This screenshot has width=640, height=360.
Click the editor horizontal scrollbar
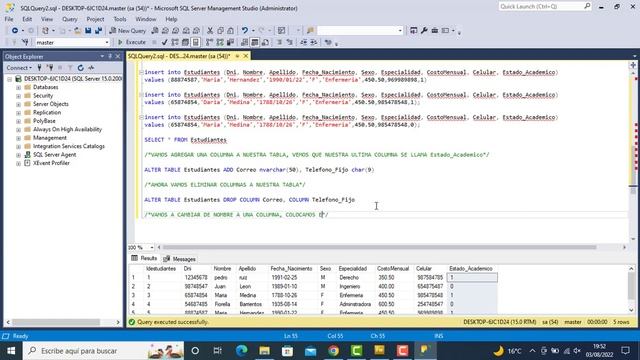[x=380, y=247]
